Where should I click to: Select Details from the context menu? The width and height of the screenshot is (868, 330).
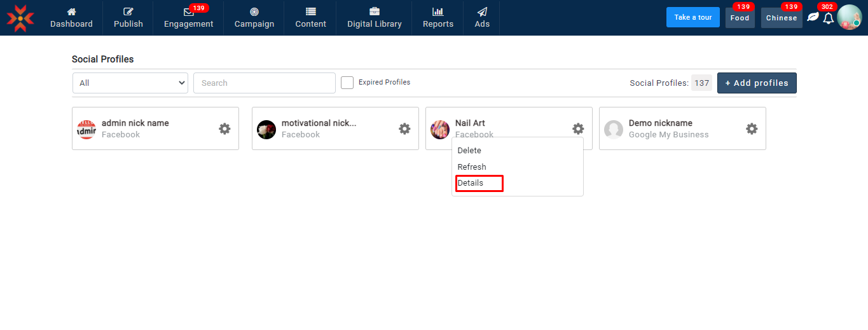[471, 183]
